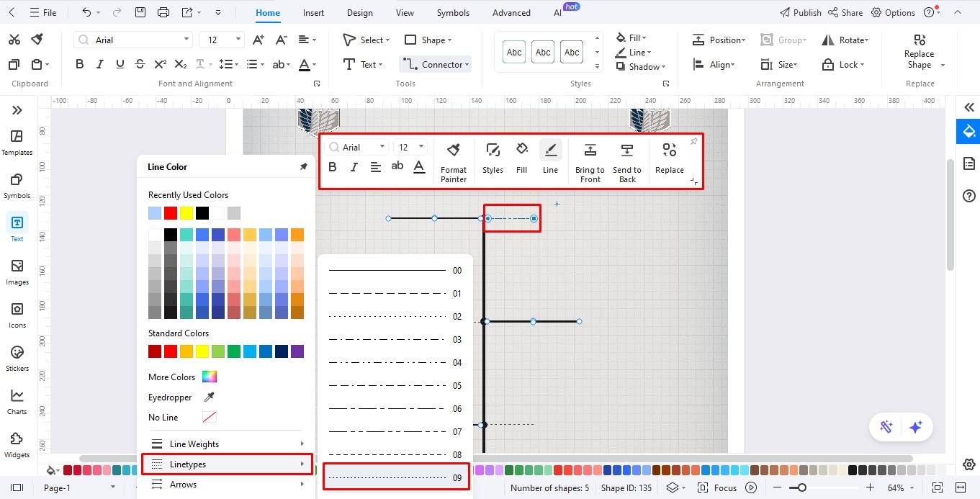Open the Templates sidebar panel
Screen dimensions: 980x499
17,142
